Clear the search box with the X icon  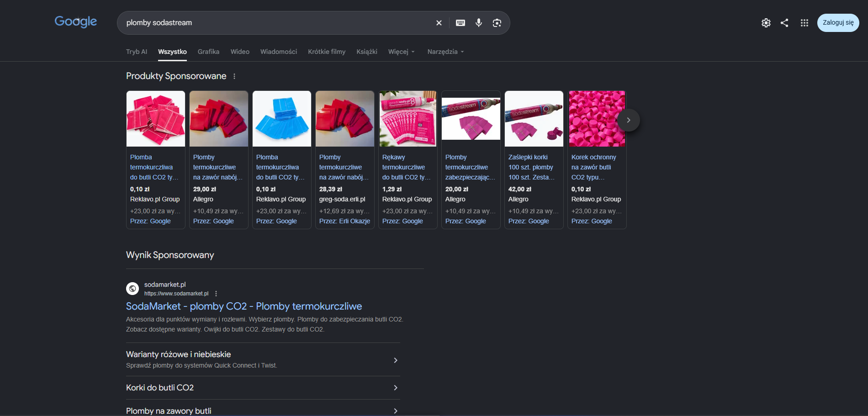pos(439,23)
